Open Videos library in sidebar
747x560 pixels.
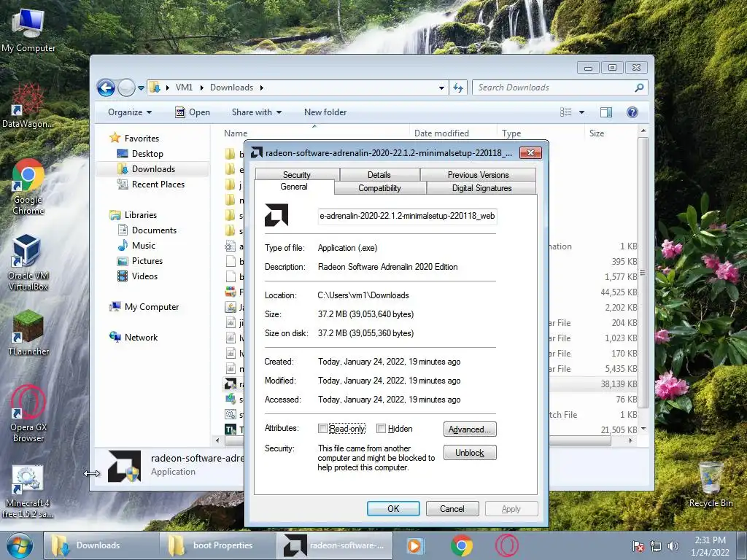144,276
